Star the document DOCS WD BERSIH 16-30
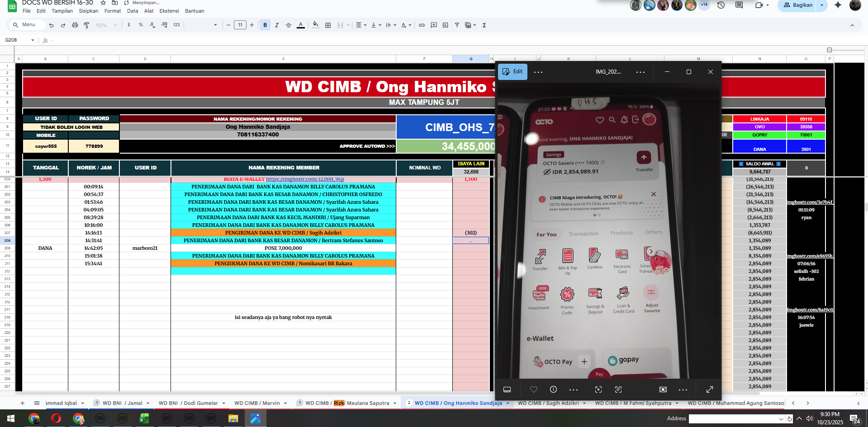 coord(103,3)
